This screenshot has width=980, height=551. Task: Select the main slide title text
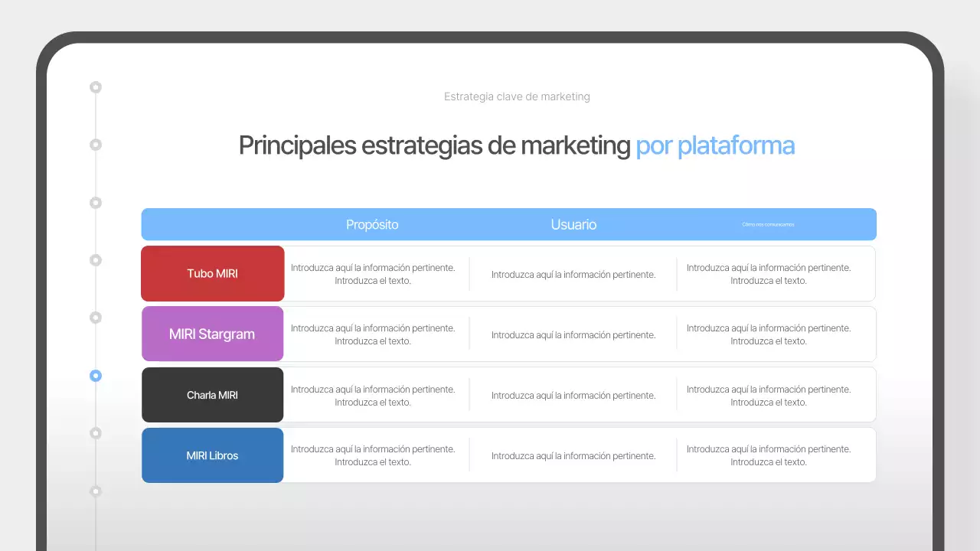click(x=517, y=145)
